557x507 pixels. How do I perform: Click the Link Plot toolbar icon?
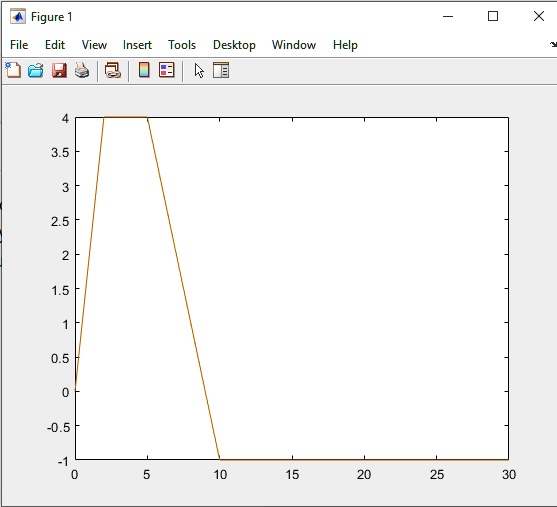tap(113, 70)
